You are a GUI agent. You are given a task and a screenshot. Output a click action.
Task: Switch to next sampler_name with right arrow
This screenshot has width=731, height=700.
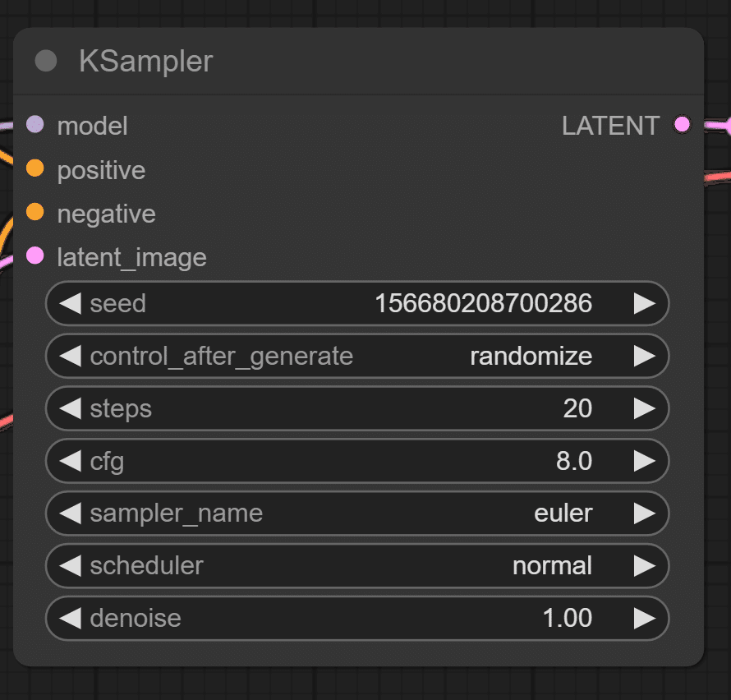tap(645, 513)
